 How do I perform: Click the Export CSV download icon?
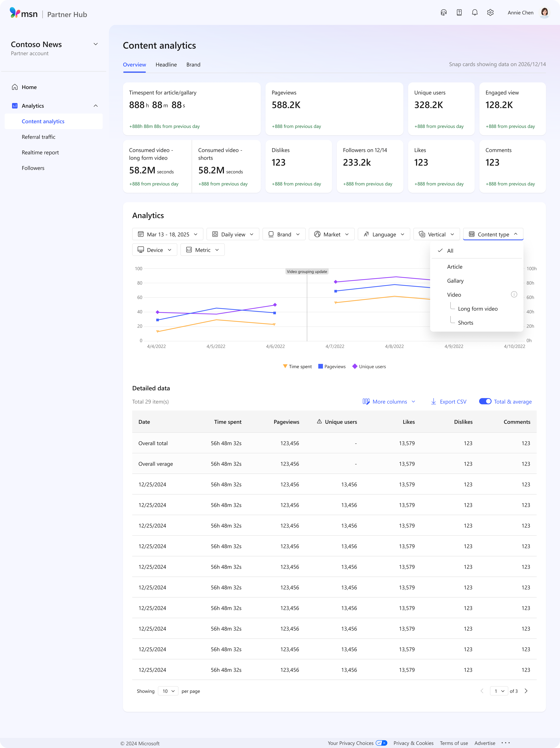point(434,401)
